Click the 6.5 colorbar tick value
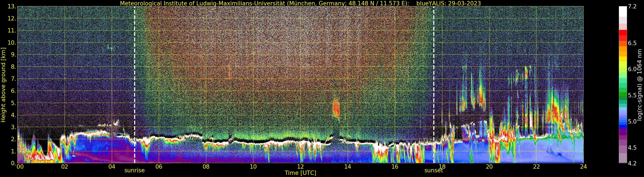 click(x=632, y=43)
